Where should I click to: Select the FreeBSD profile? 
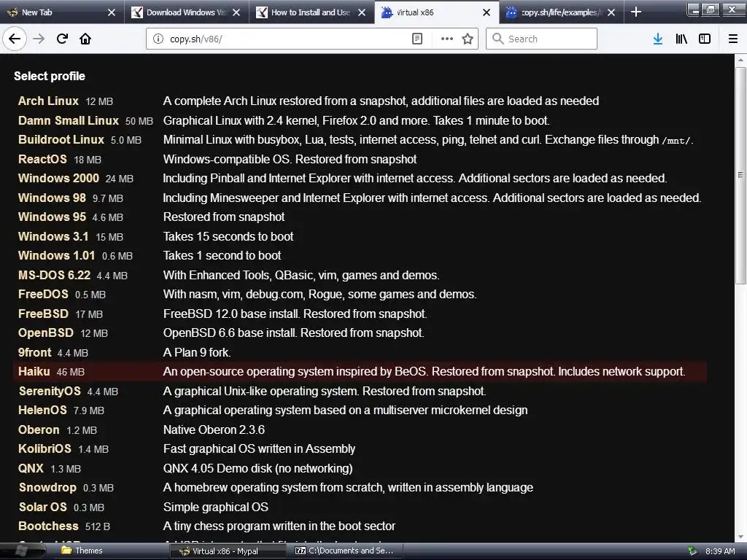[43, 314]
